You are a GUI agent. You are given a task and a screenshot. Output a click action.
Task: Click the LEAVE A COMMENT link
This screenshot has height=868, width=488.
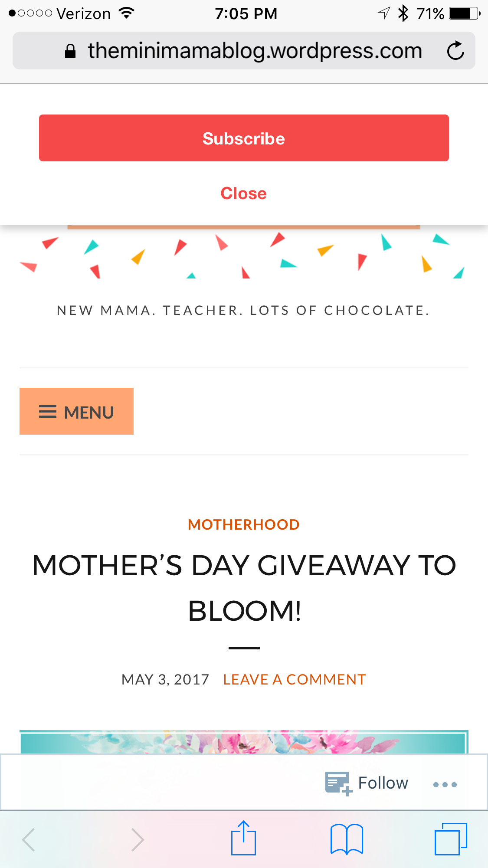pos(295,679)
